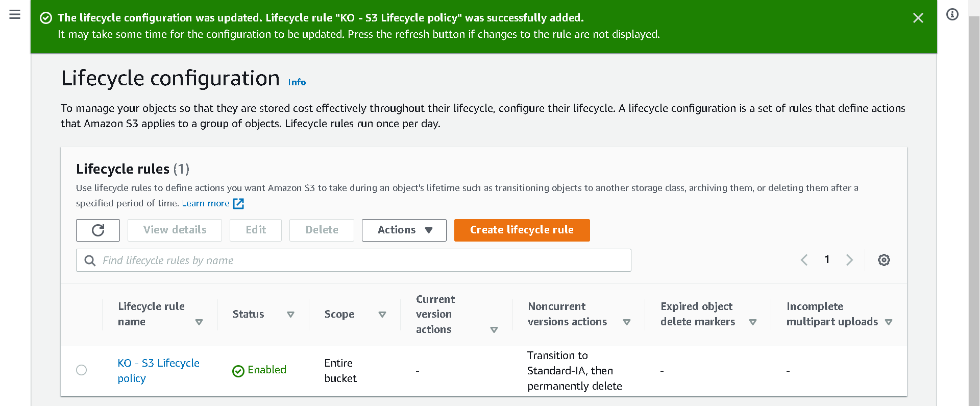Click the search magnifier icon

click(x=90, y=260)
